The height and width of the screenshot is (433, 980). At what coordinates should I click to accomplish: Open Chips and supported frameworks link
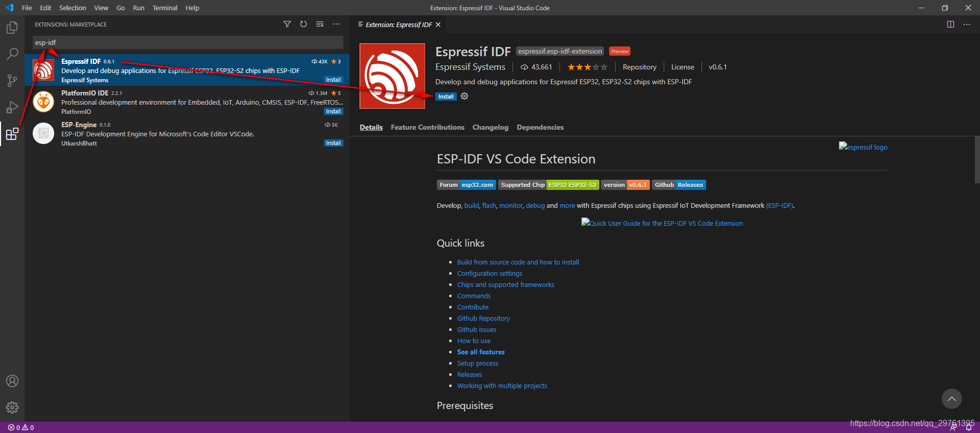point(505,284)
